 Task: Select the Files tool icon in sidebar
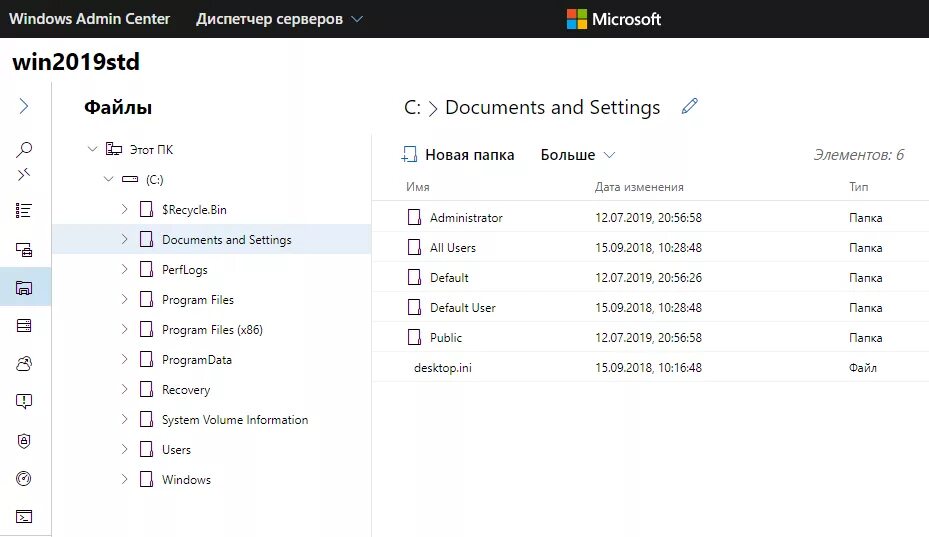tap(24, 288)
